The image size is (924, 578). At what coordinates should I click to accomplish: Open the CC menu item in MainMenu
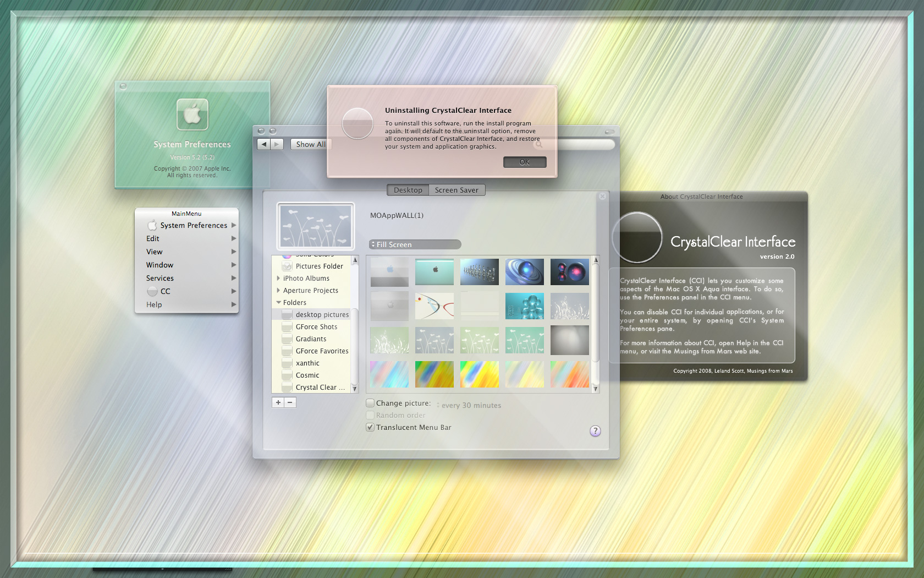(x=186, y=291)
